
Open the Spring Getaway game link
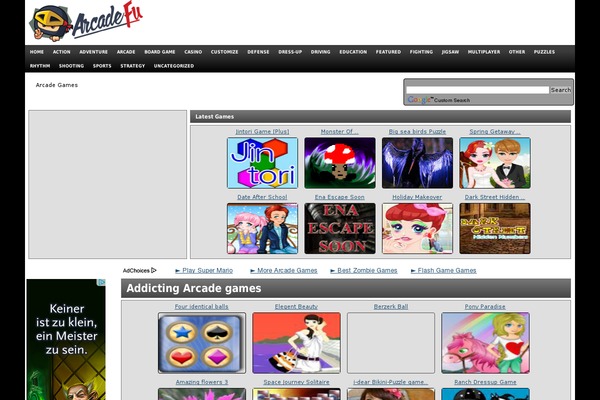tap(495, 131)
